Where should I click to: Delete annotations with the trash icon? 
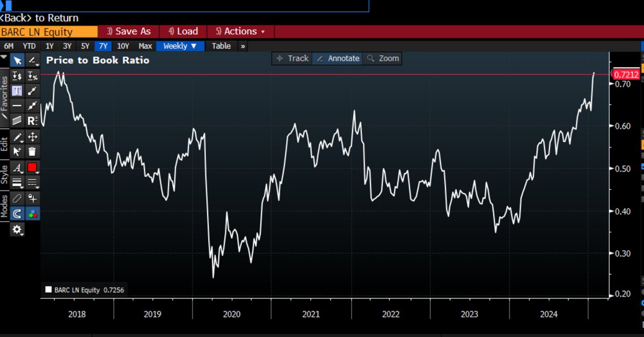click(x=32, y=152)
